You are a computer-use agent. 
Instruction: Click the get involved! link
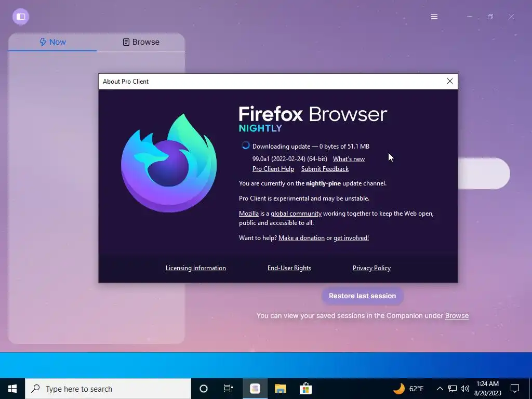pos(351,238)
